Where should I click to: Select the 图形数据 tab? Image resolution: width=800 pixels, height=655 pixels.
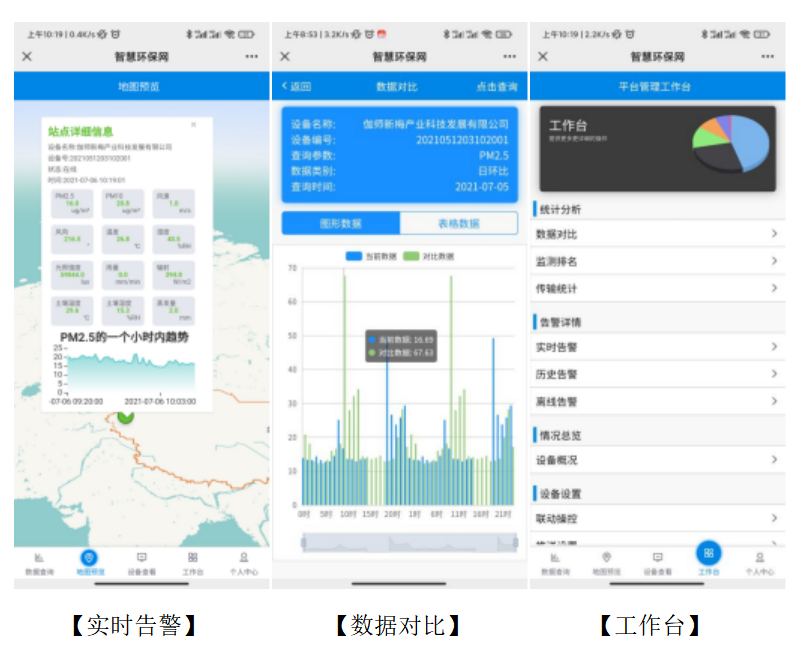341,223
